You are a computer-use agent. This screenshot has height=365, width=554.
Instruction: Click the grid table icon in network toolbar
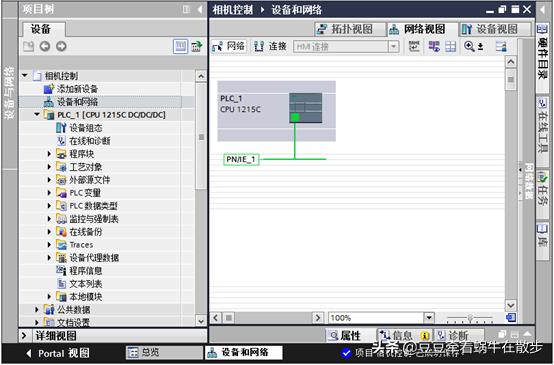click(450, 46)
